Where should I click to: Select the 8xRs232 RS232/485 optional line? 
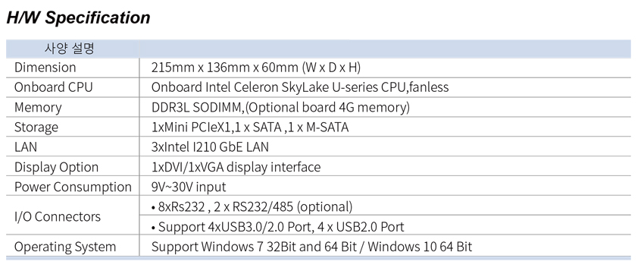point(252,206)
